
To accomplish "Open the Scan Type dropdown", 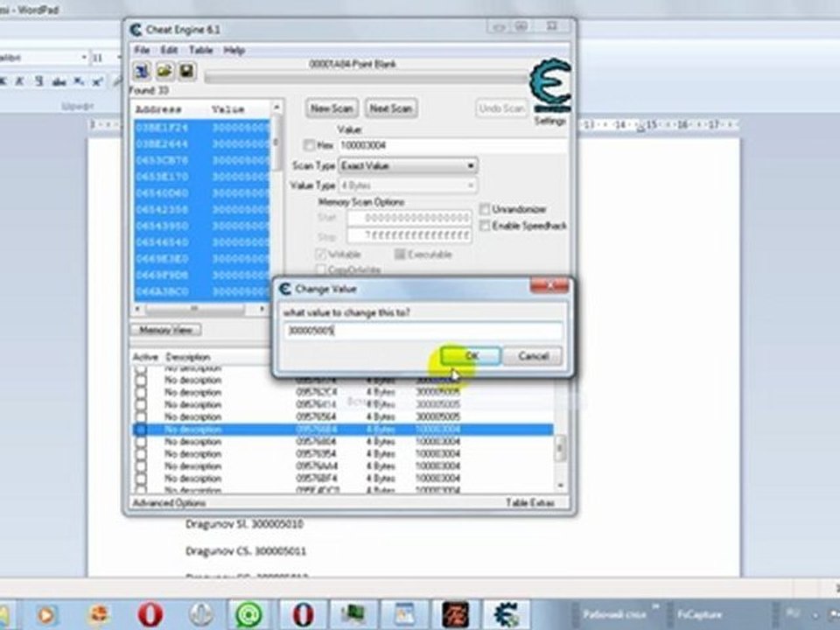I will 409,165.
